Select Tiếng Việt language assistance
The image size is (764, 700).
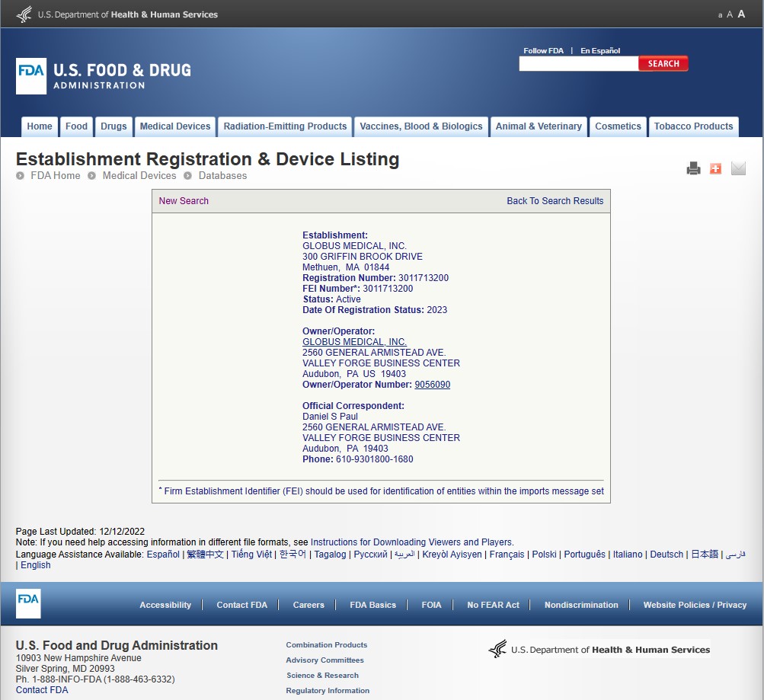[x=251, y=555]
